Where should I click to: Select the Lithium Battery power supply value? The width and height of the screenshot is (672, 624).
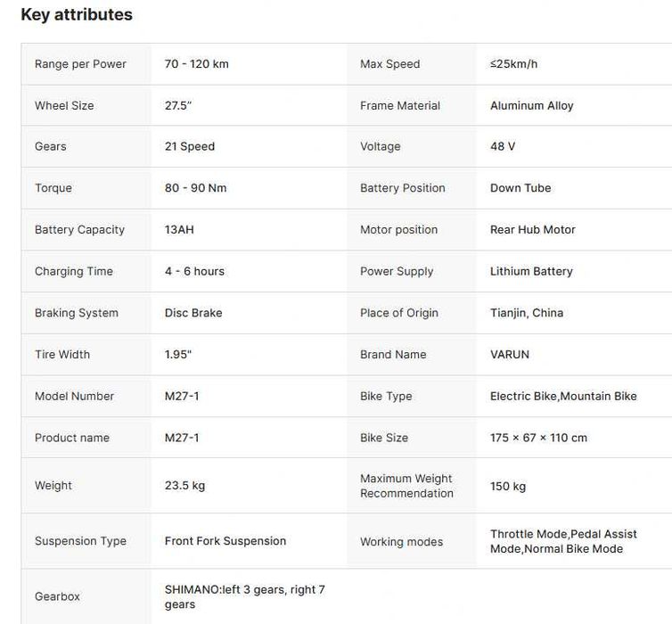coord(531,271)
